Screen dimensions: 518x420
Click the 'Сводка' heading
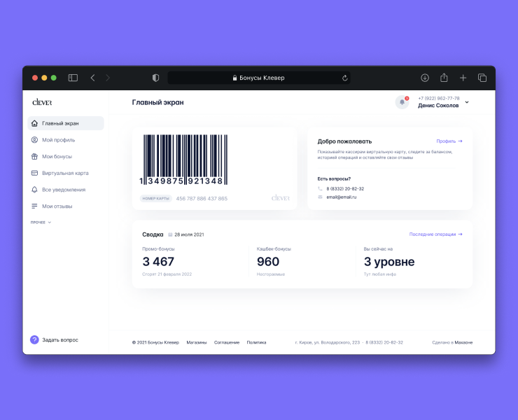click(153, 234)
